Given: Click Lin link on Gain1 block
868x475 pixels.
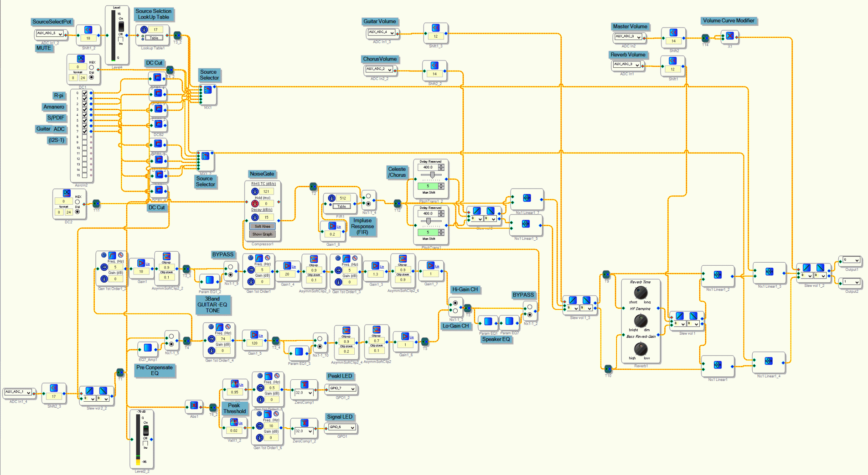Looking at the screenshot, I should 147,264.
